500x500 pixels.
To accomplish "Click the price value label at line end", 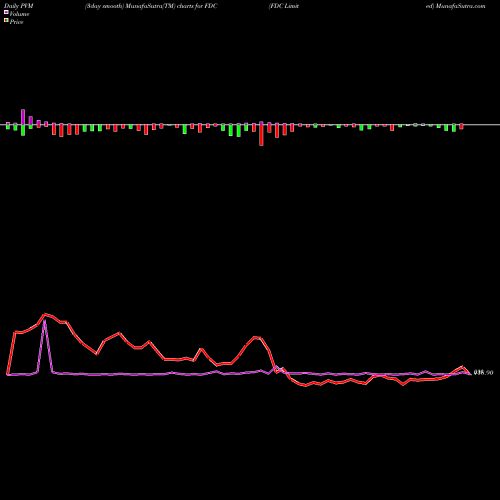I will (483, 372).
